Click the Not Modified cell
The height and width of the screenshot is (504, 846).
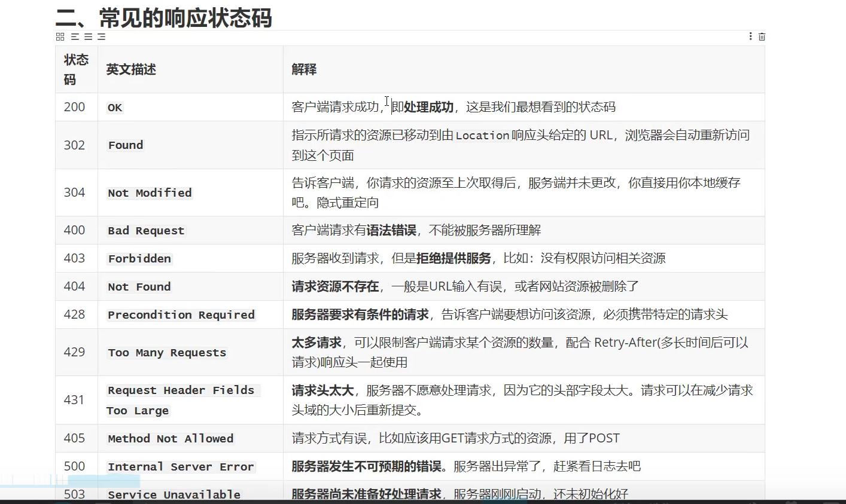pos(190,193)
